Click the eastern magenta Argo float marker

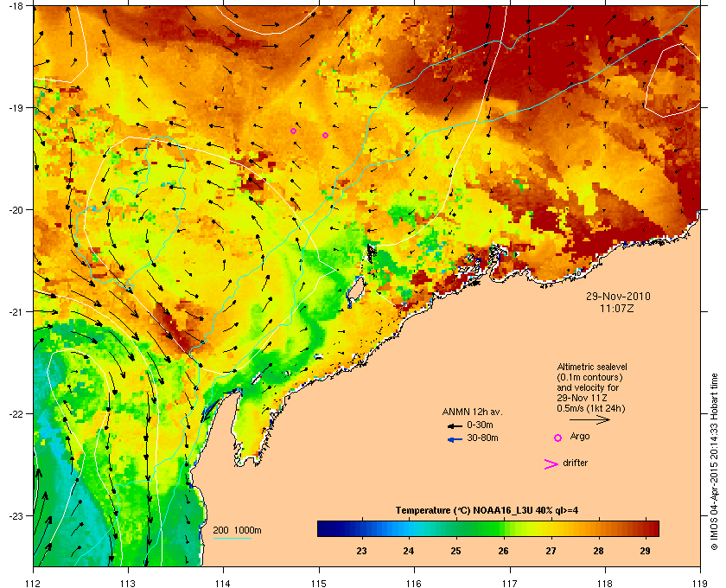pos(326,135)
